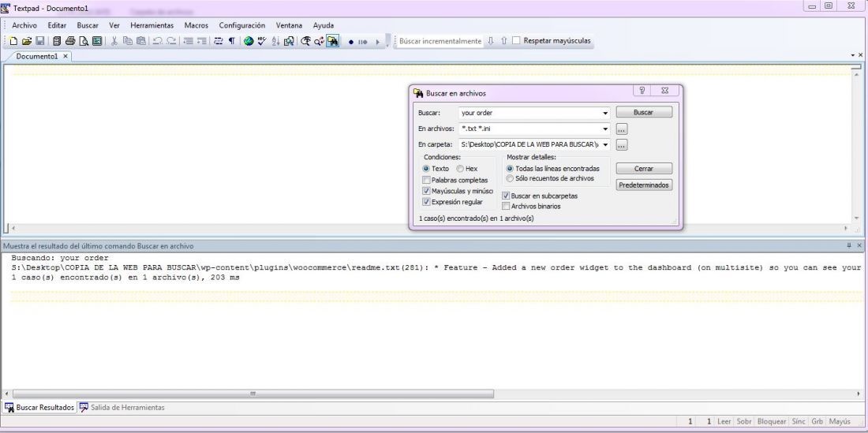The width and height of the screenshot is (868, 433).
Task: Redo action with redo arrow icon
Action: click(171, 41)
